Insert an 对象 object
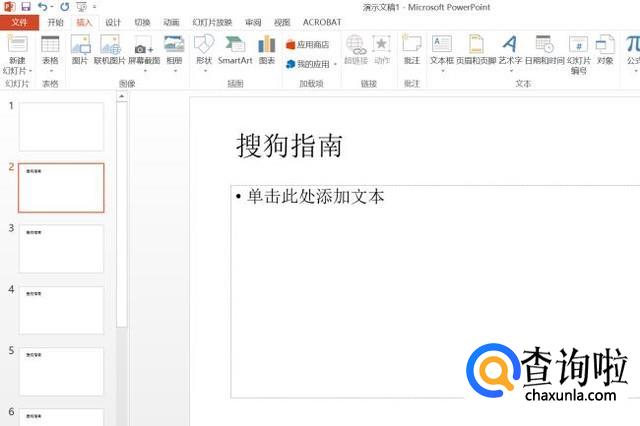Viewport: 640px width, 426px height. 605,49
